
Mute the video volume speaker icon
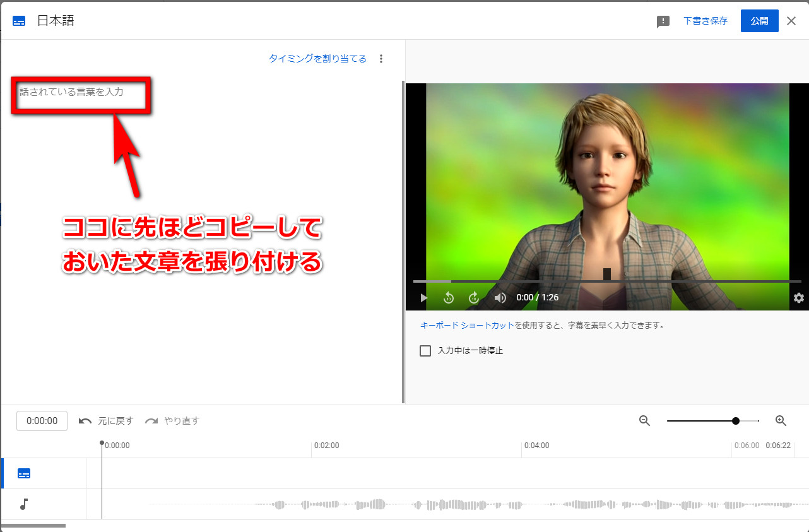[500, 297]
